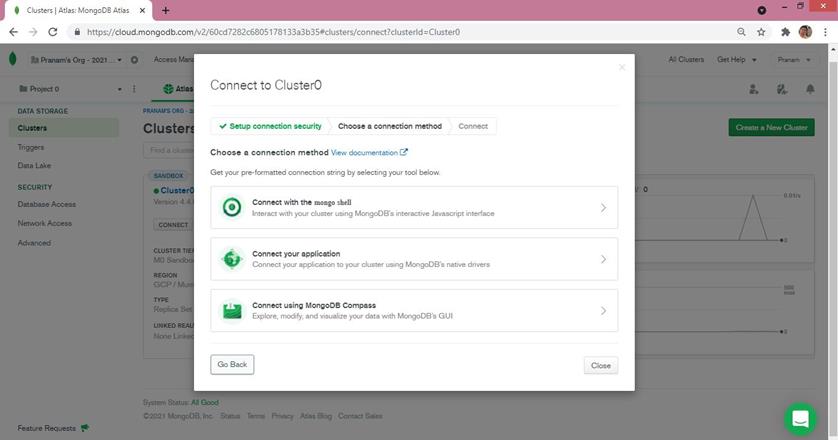The width and height of the screenshot is (838, 440).
Task: Open Network Access in the sidebar
Action: click(44, 223)
